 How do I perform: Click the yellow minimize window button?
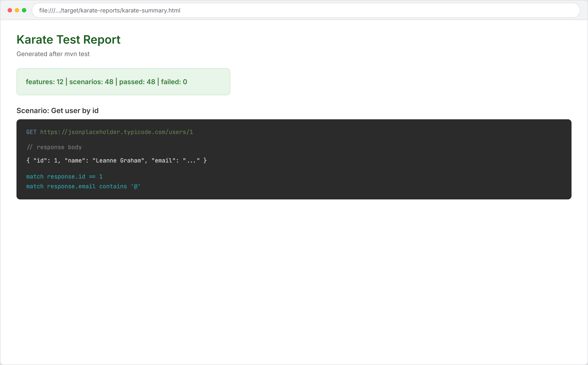17,10
